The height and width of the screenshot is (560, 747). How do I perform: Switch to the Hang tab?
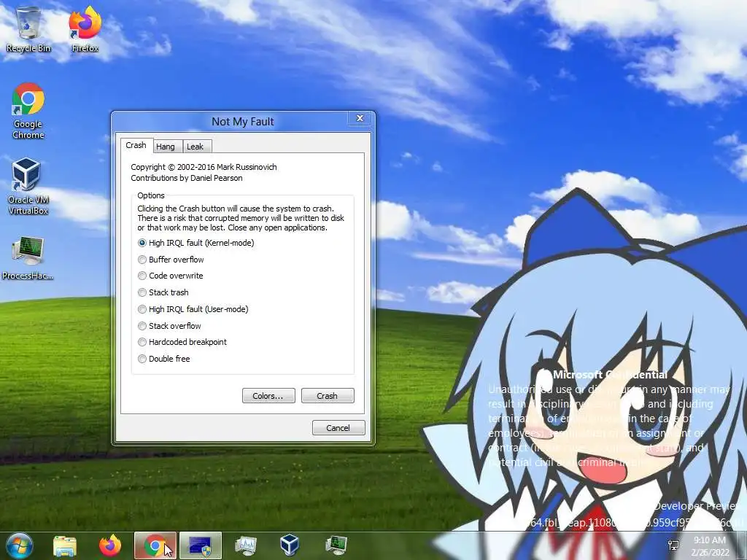(166, 146)
